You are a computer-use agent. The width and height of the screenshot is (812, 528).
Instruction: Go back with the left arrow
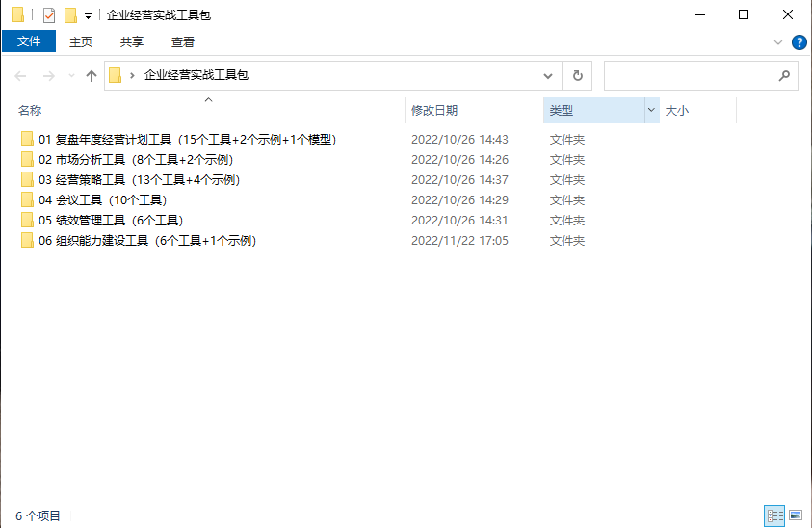pos(21,76)
